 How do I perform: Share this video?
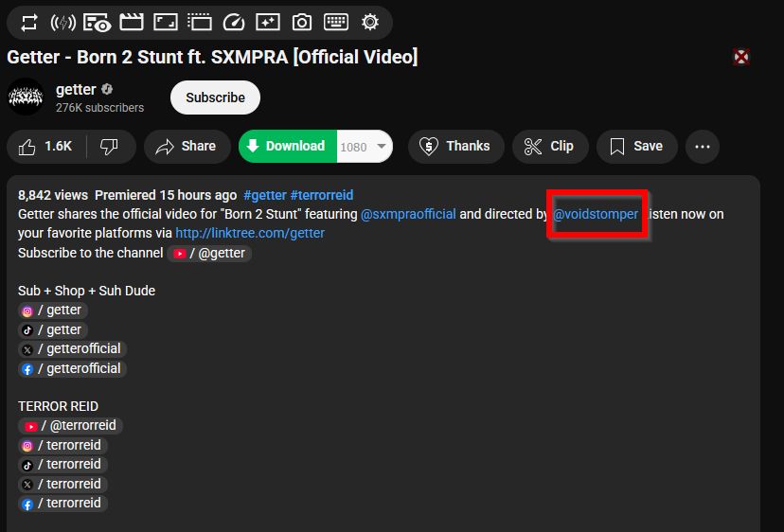coord(187,147)
